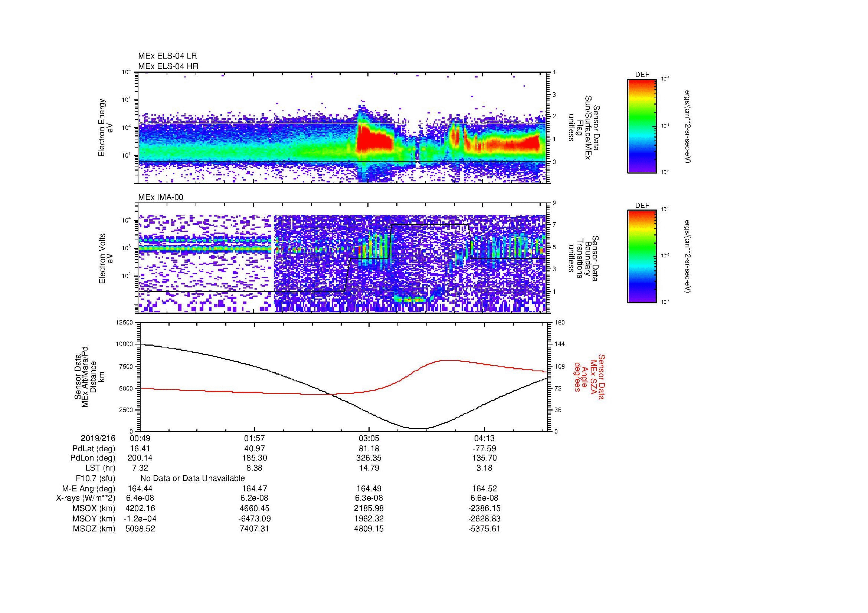Viewport: 868px width, 613px height.
Task: Click the 'MEx ELS-04 HR' plot title
Action: (168, 66)
